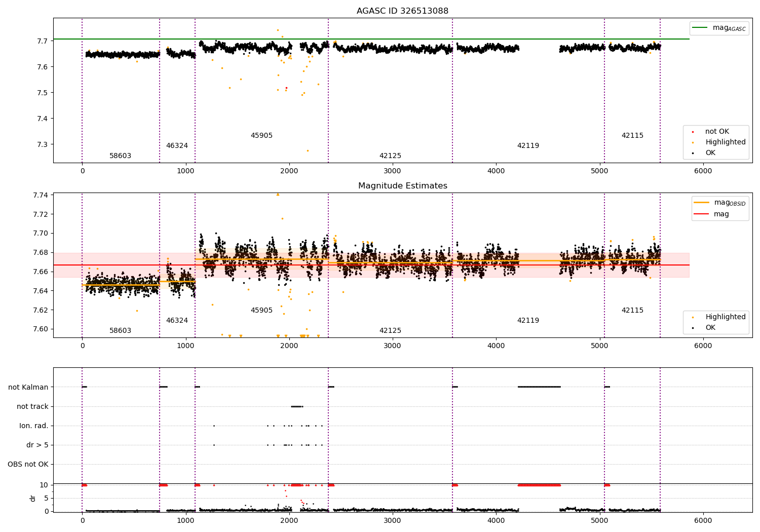760x532 pixels.
Task: Click the red 'not OK' point in top plot
Action: pos(286,88)
